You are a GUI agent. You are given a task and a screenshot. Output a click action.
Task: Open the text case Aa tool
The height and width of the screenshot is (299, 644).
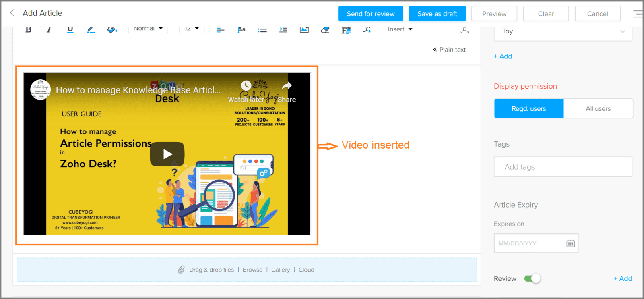click(242, 30)
